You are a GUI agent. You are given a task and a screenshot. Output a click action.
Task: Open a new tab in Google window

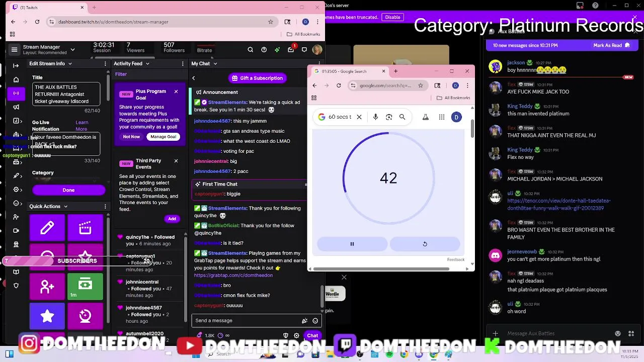(x=395, y=71)
